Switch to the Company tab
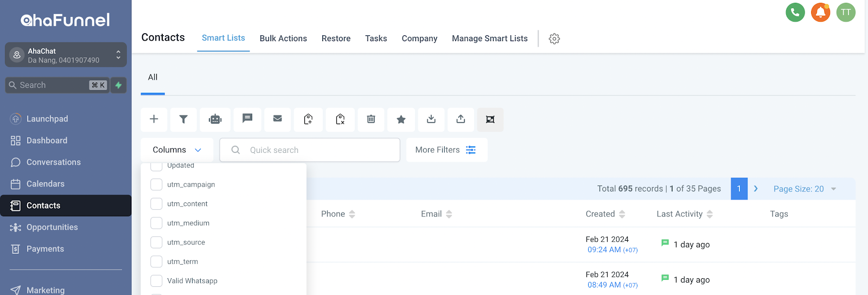The image size is (868, 295). click(x=419, y=39)
